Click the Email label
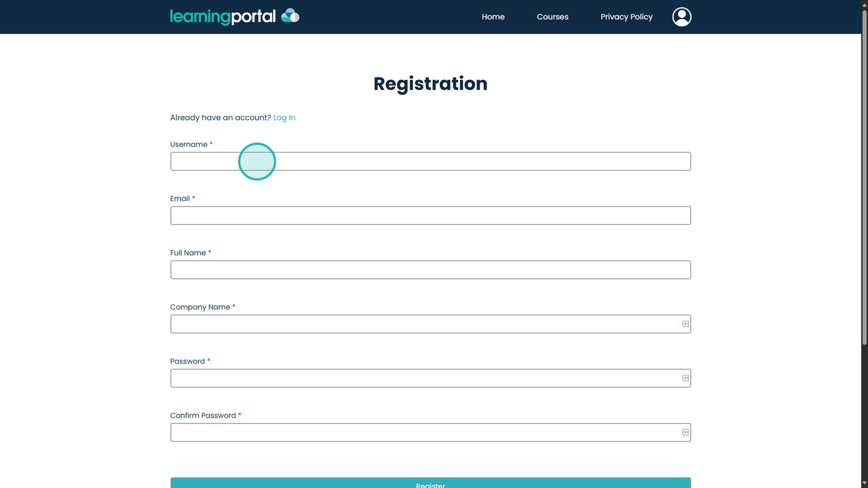 pos(180,198)
